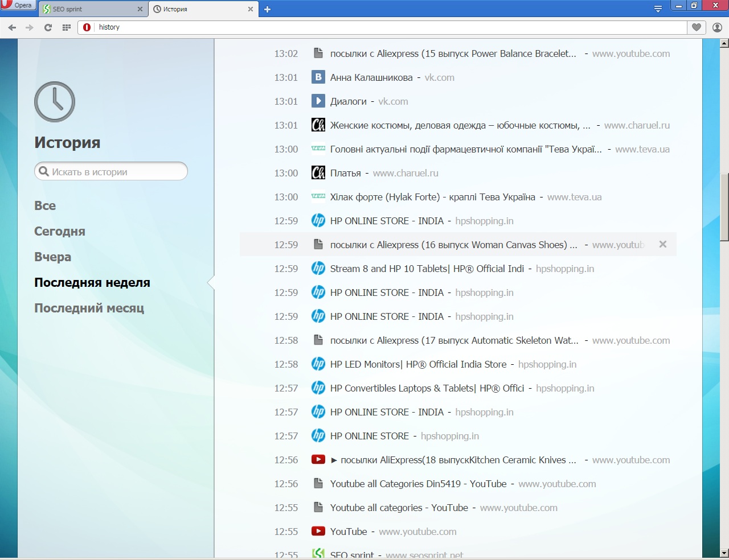Open the user account icon
Image resolution: width=729 pixels, height=560 pixels.
717,27
